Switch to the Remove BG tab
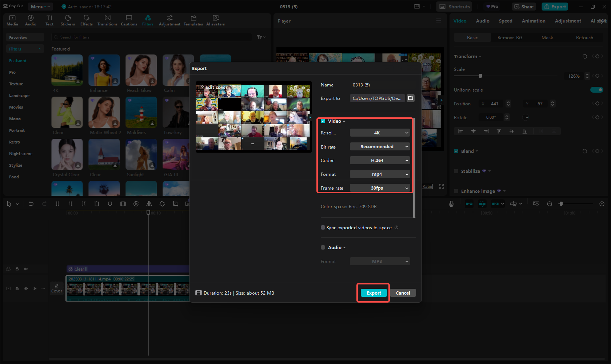The width and height of the screenshot is (611, 364). (510, 37)
